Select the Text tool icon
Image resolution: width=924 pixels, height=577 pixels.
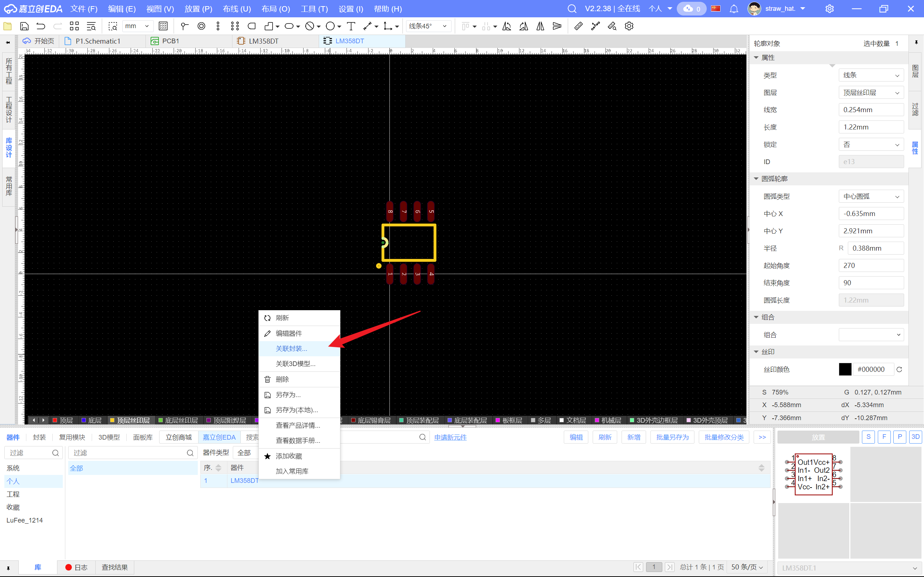point(350,26)
